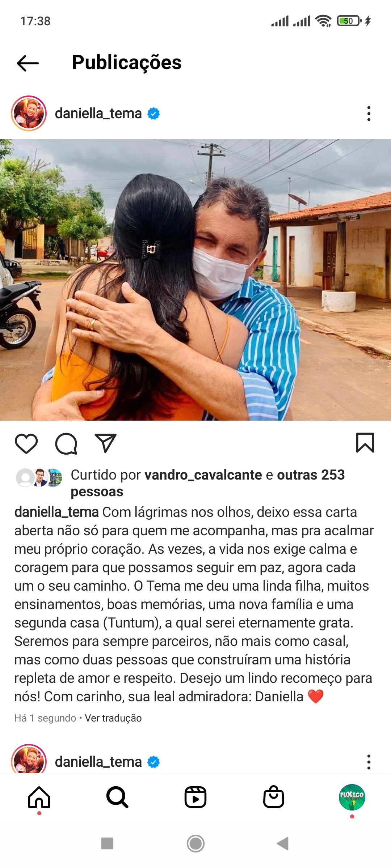Go back with the top arrow
The width and height of the screenshot is (391, 868).
[28, 63]
